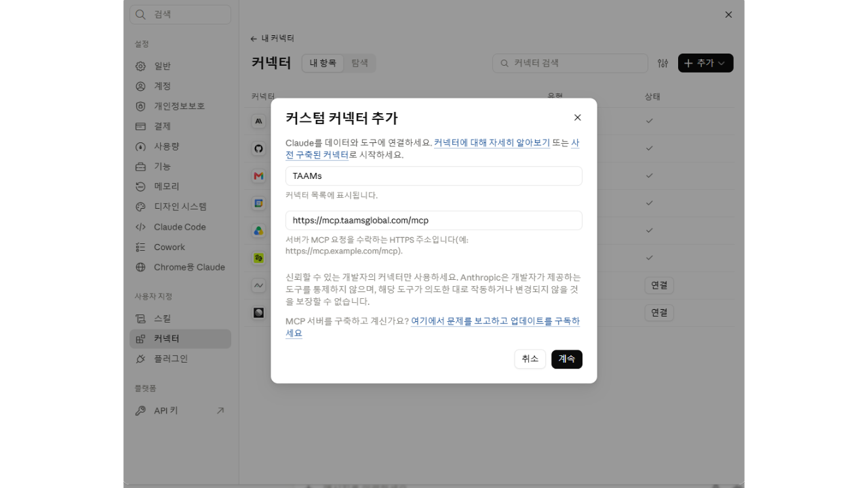
Task: Click the Google Drive connector icon
Action: 258,230
